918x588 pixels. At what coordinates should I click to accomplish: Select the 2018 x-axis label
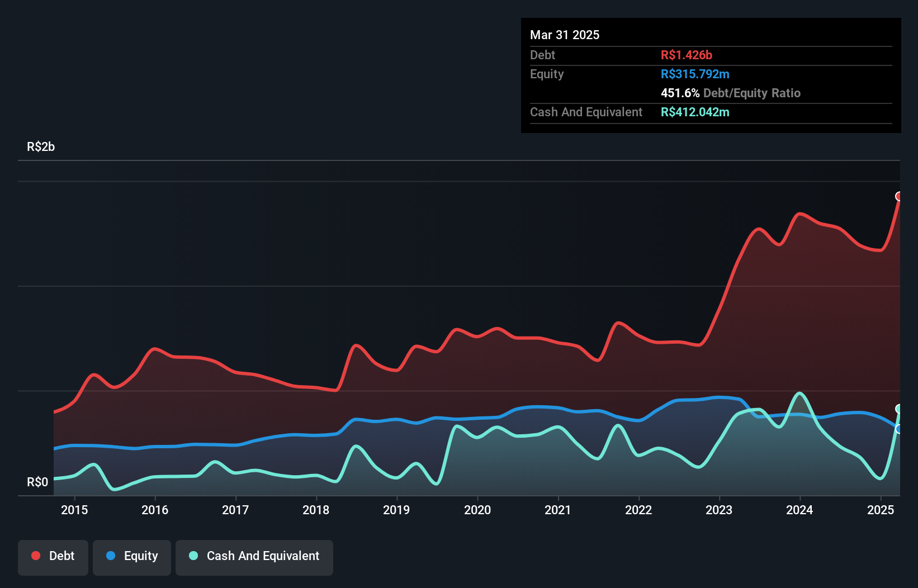(x=316, y=510)
